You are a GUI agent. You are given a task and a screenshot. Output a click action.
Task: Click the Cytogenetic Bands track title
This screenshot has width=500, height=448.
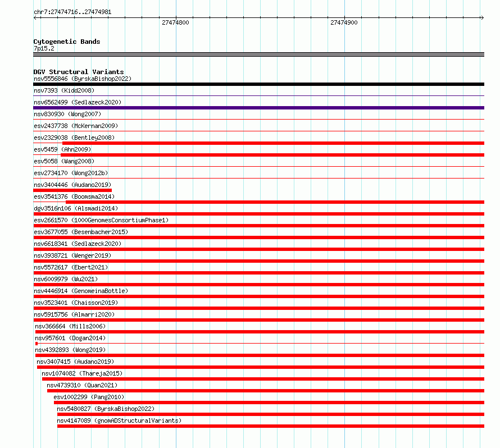click(x=67, y=42)
